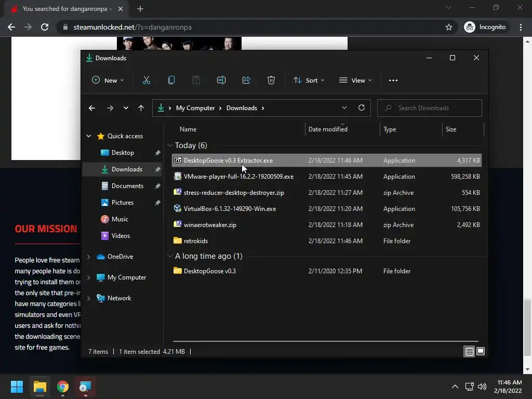
Task: Show hidden tray icons chevron
Action: coord(455,387)
